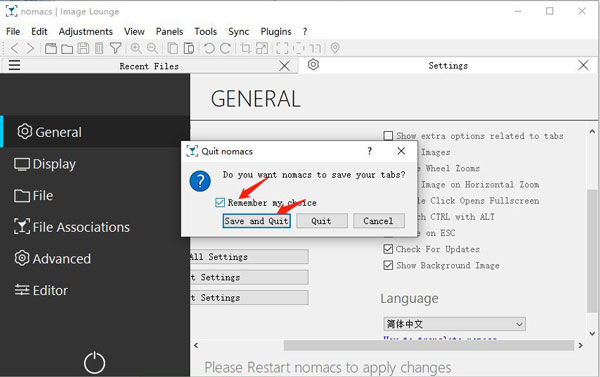The width and height of the screenshot is (600, 377).
Task: Click the crop tool icon
Action: point(245,48)
